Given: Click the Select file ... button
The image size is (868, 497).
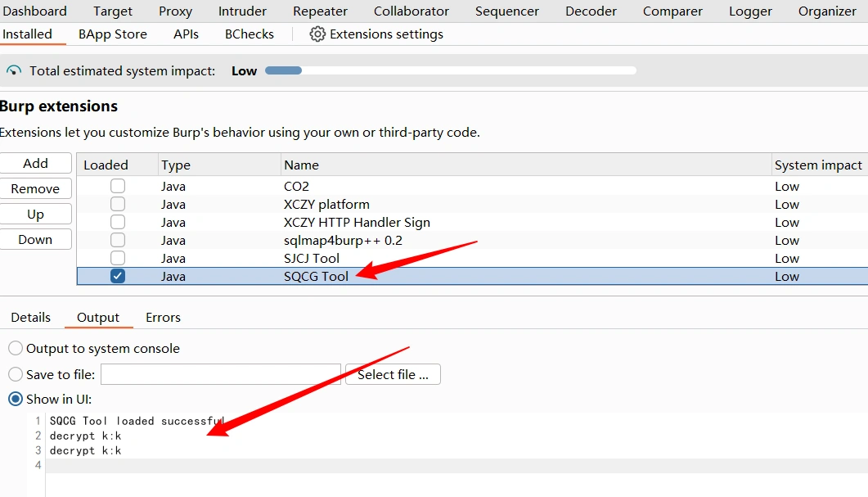Looking at the screenshot, I should point(393,375).
